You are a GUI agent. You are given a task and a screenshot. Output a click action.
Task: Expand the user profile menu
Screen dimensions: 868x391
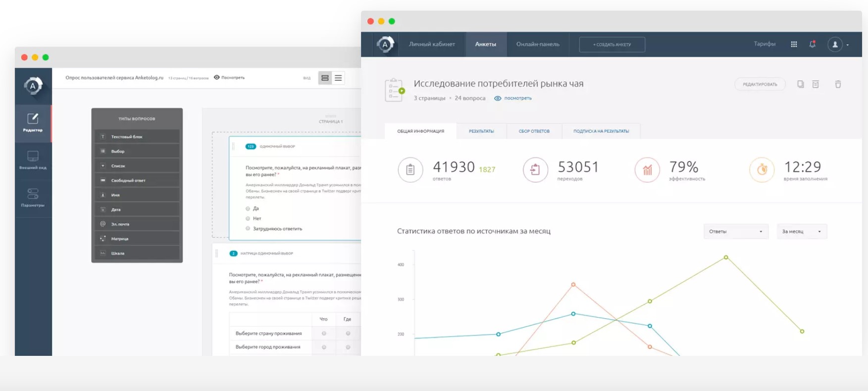[x=838, y=45]
